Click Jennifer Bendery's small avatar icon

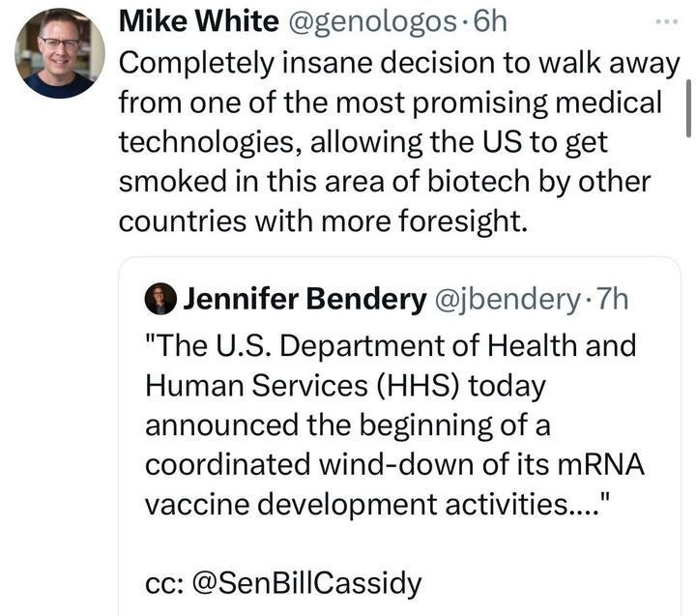click(159, 300)
